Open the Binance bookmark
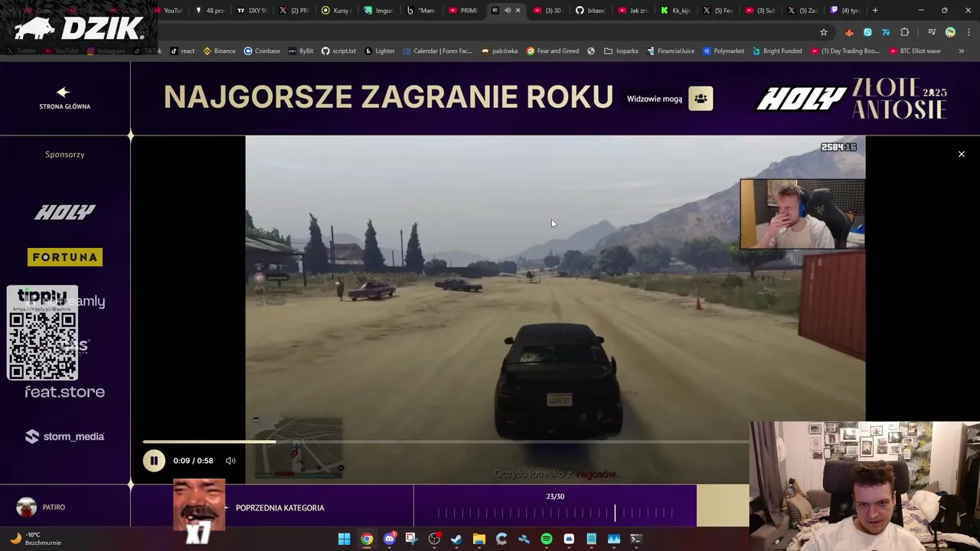 (x=219, y=51)
